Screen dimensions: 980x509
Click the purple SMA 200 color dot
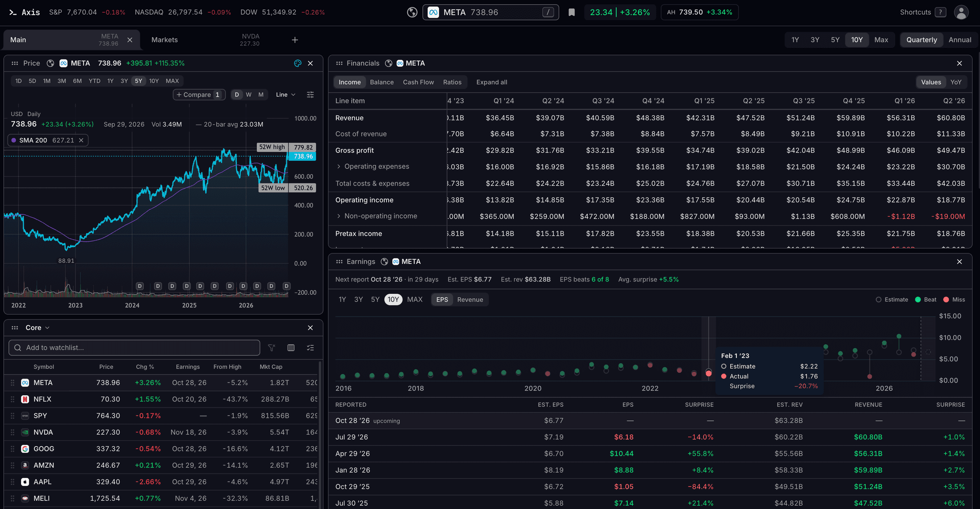pyautogui.click(x=14, y=140)
